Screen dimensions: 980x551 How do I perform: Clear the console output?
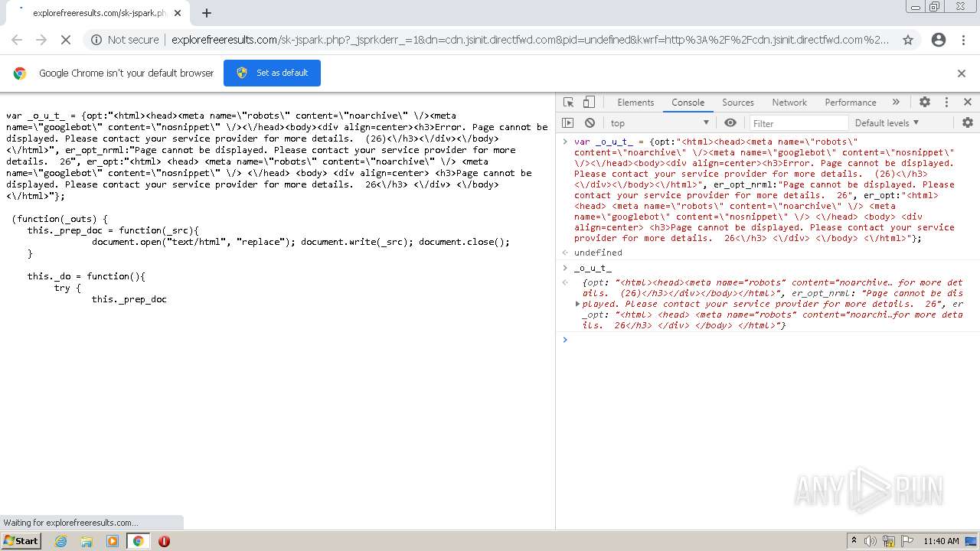pyautogui.click(x=590, y=122)
